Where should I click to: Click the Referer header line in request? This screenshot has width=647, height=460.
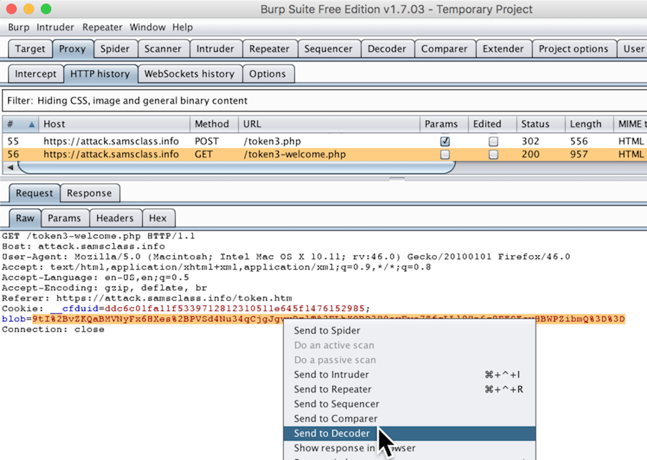click(x=147, y=298)
